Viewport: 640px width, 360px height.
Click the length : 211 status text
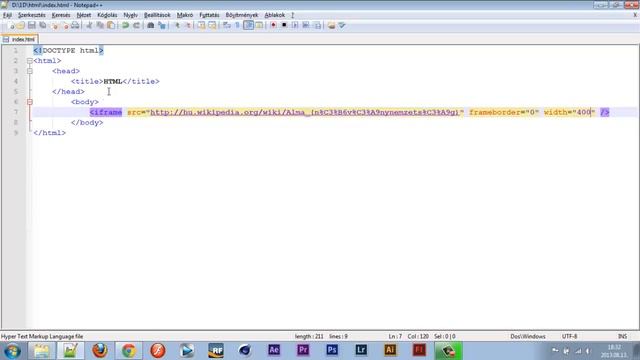click(x=309, y=336)
